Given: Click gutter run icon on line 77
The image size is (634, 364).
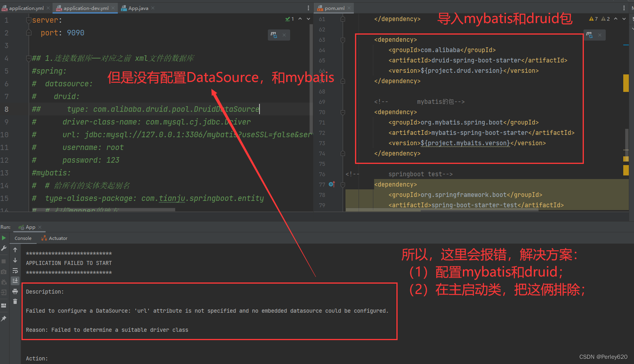Looking at the screenshot, I should pyautogui.click(x=332, y=184).
